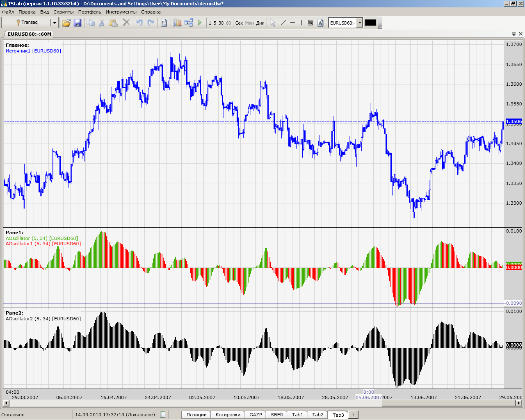
Task: Select the Fibonacci levels lines tool
Action: (310, 23)
